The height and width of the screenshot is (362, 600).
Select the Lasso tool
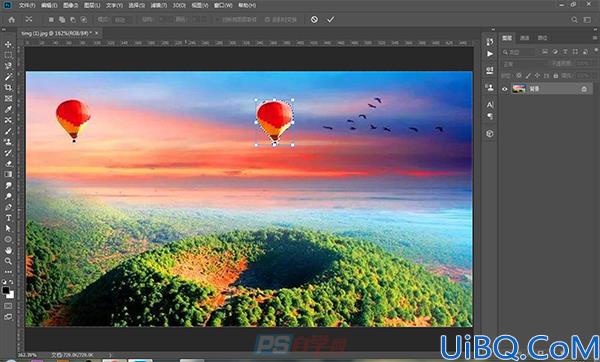8,66
